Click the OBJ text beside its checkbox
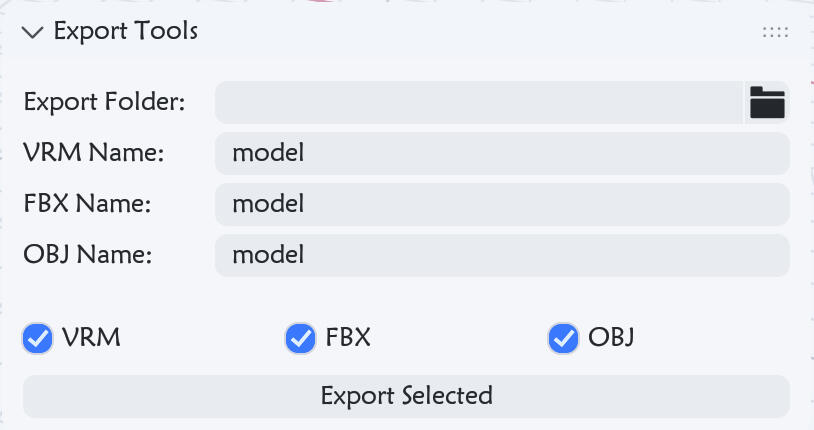Viewport: 814px width, 430px height. tap(611, 338)
